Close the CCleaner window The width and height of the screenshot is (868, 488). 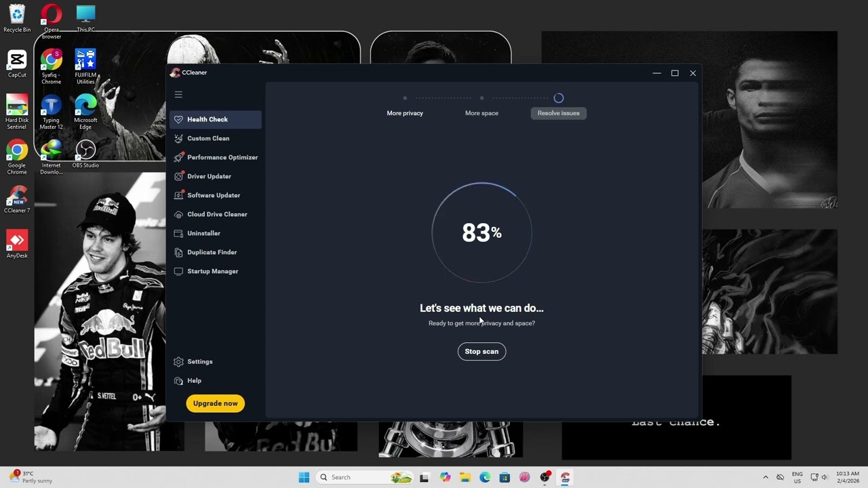coord(692,73)
